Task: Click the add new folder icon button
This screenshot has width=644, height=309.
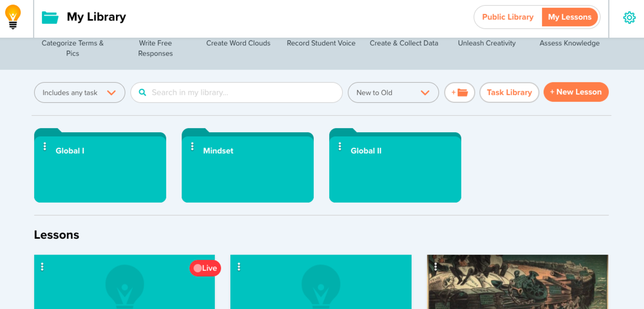Action: click(x=459, y=93)
